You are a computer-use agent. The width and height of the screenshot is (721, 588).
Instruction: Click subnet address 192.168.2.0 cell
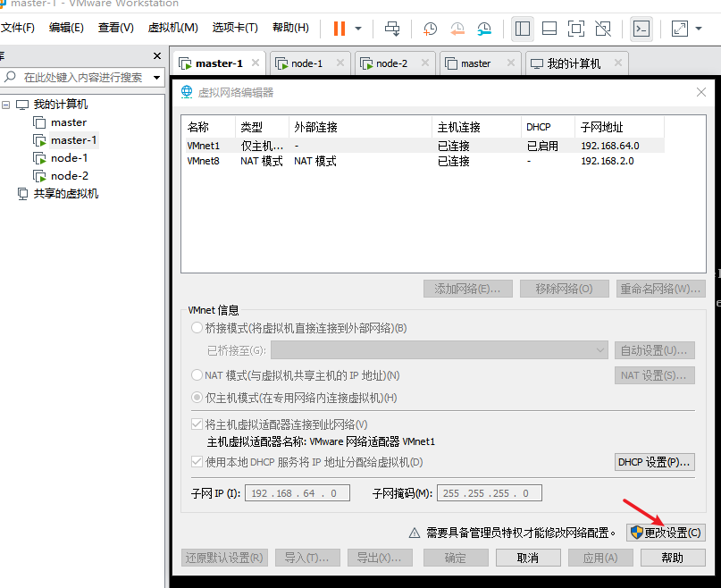click(608, 161)
